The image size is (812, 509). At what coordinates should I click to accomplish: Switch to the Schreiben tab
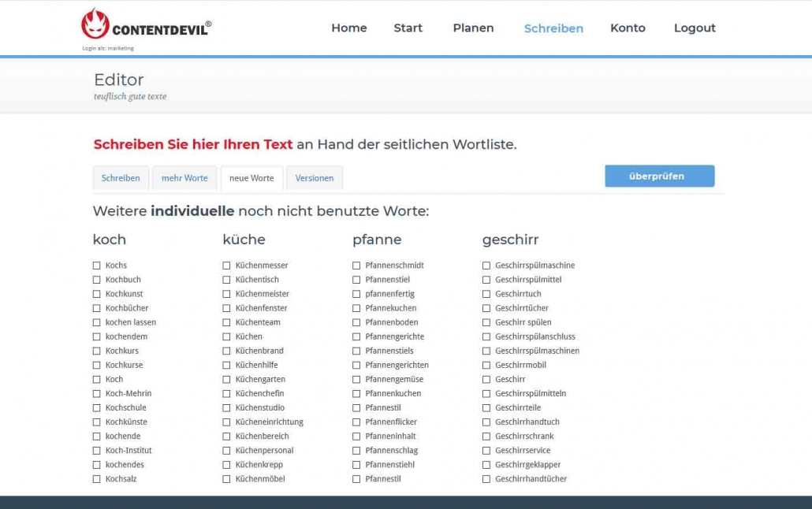coord(121,178)
